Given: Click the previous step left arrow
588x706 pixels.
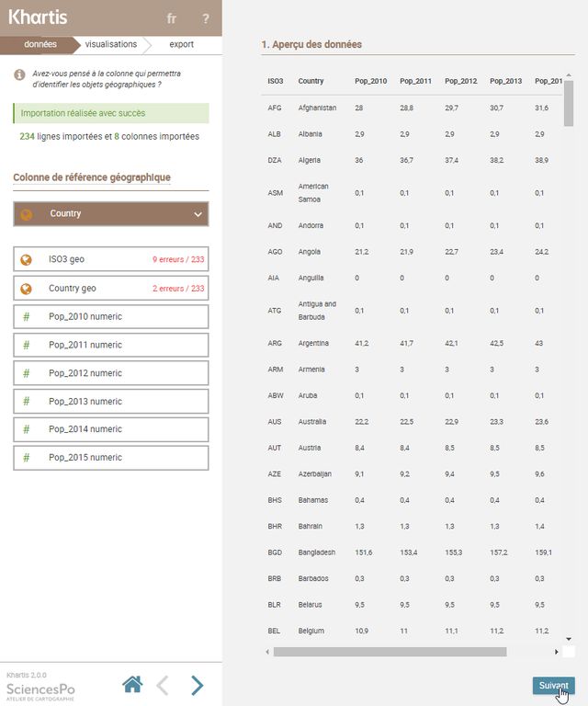Looking at the screenshot, I should 163,685.
